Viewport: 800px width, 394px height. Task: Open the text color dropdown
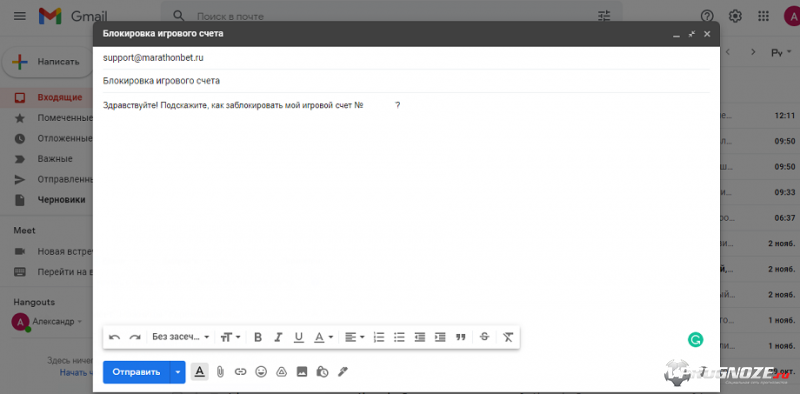coord(323,337)
